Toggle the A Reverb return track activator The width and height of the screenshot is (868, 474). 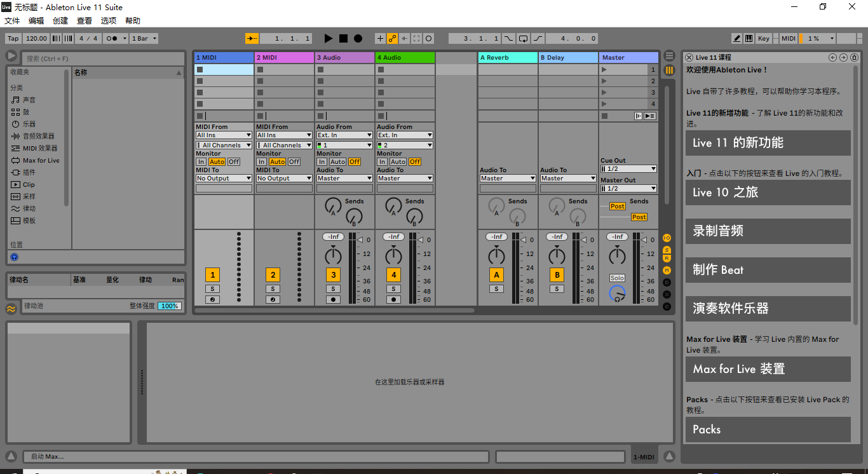point(496,275)
